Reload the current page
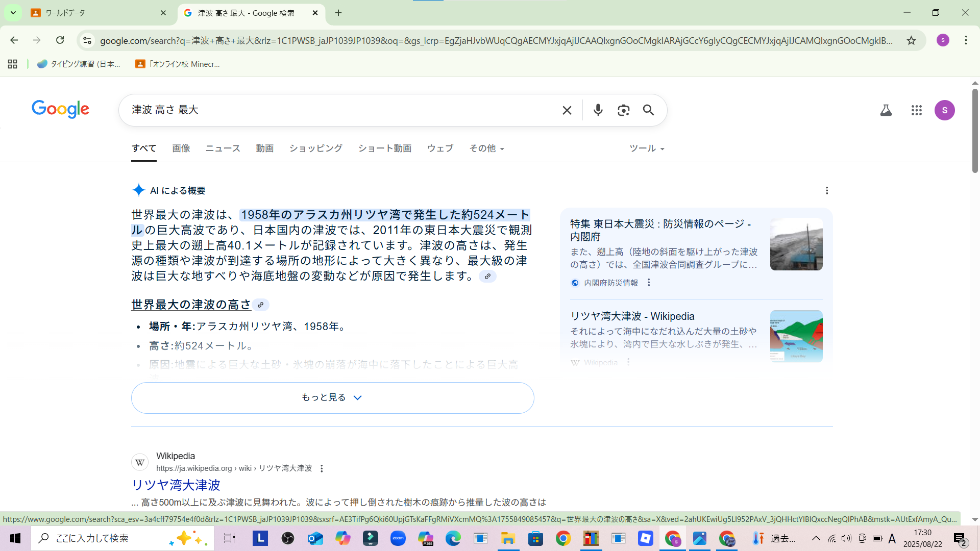This screenshot has width=980, height=551. point(60,40)
